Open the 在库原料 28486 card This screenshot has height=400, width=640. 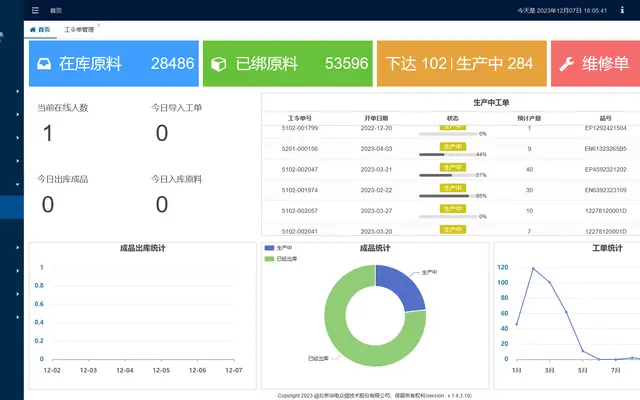pos(114,63)
